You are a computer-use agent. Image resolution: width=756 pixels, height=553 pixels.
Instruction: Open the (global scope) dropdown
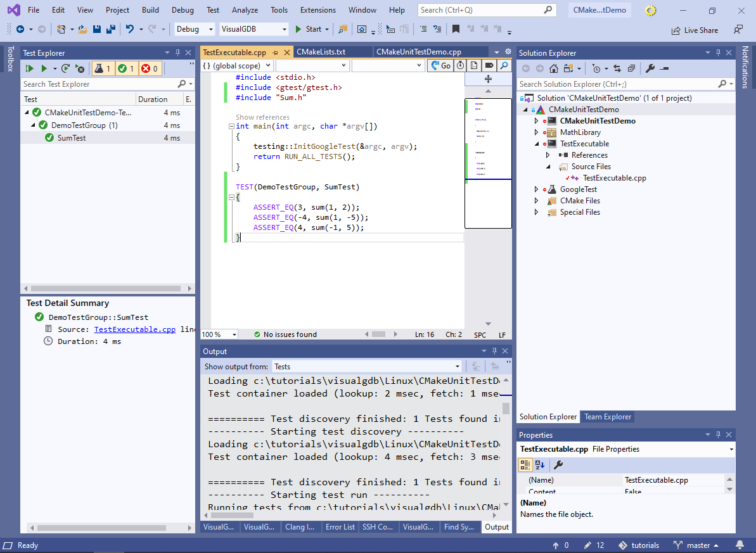pos(237,66)
